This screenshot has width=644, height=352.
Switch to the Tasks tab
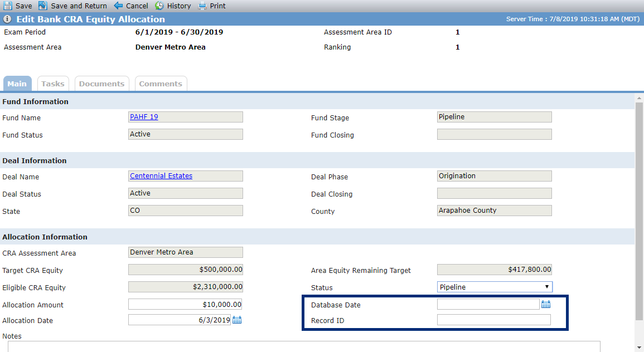53,84
